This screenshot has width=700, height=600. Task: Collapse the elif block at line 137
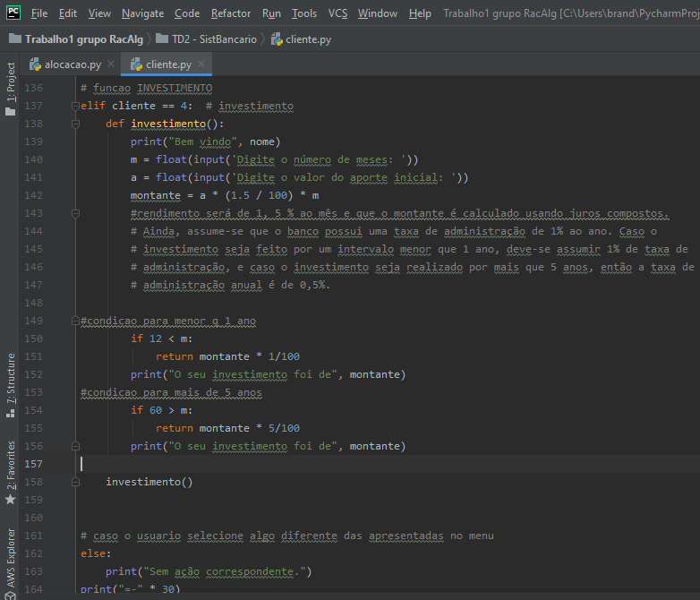75,106
